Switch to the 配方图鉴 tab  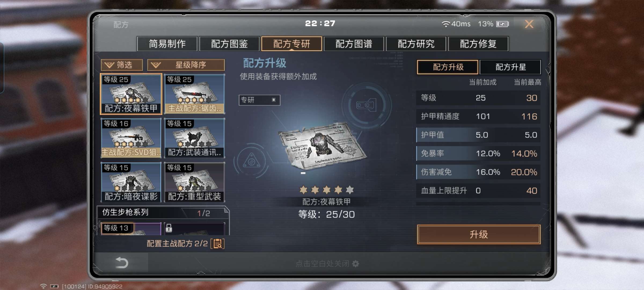click(x=229, y=44)
